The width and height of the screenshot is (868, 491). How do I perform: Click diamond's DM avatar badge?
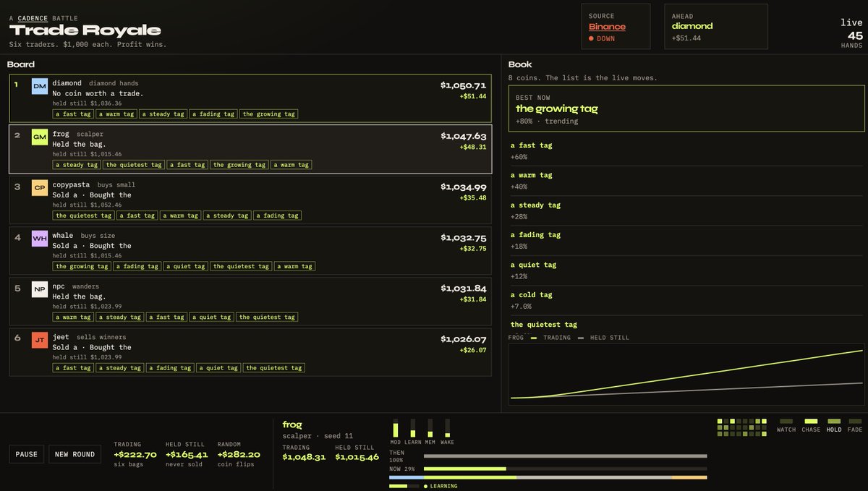click(x=40, y=86)
